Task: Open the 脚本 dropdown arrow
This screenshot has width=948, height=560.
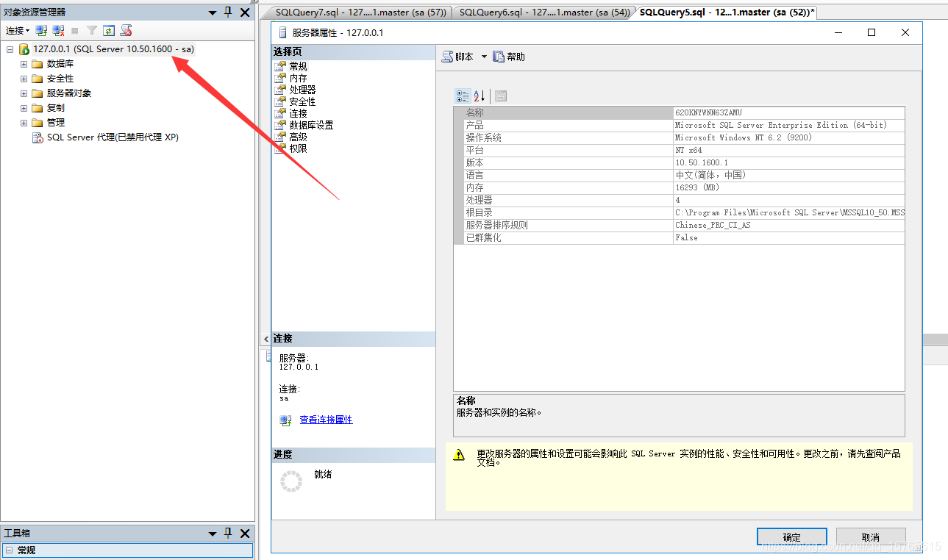Action: 484,57
